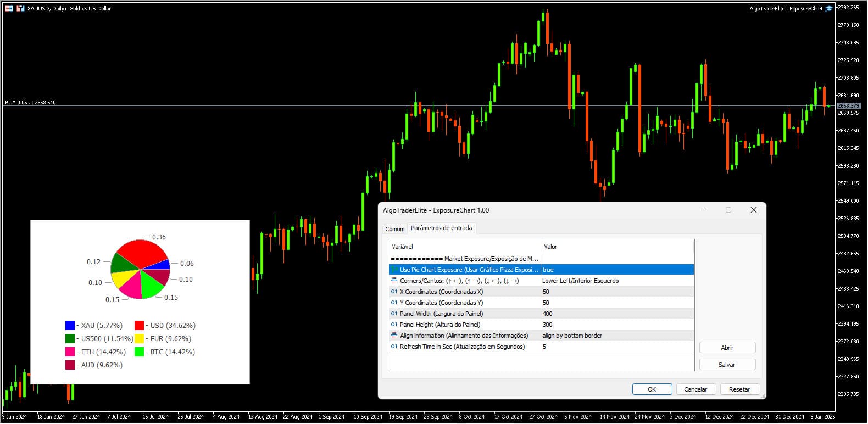The image size is (868, 424).
Task: Select the Parâmetros de entrada tab
Action: 442,228
